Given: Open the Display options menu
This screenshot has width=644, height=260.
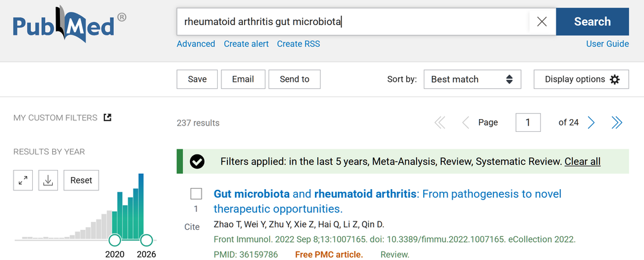Looking at the screenshot, I should click(581, 79).
